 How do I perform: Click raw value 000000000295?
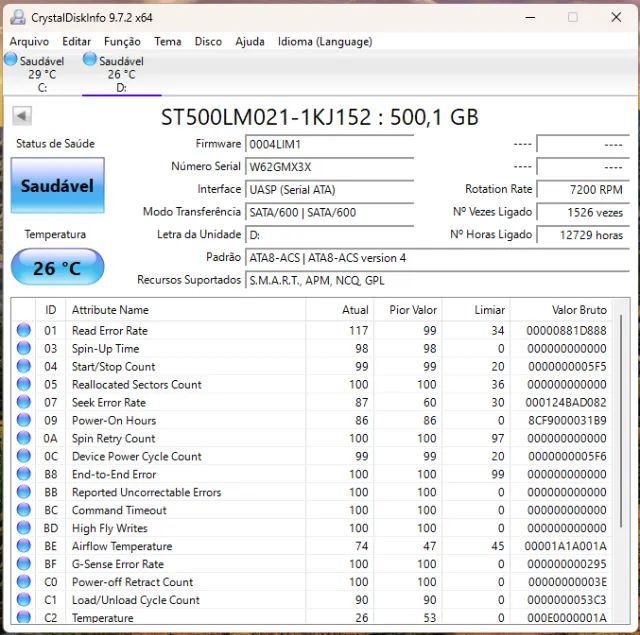point(567,564)
